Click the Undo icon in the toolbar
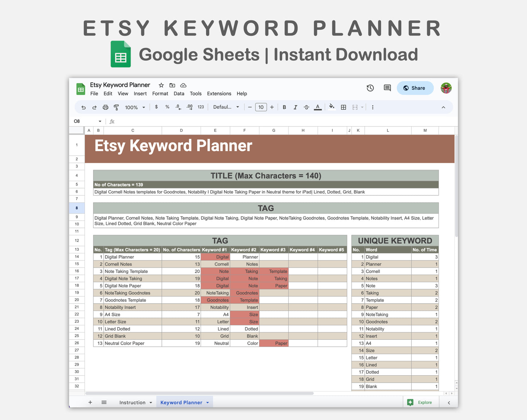Image resolution: width=527 pixels, height=420 pixels. (83, 107)
